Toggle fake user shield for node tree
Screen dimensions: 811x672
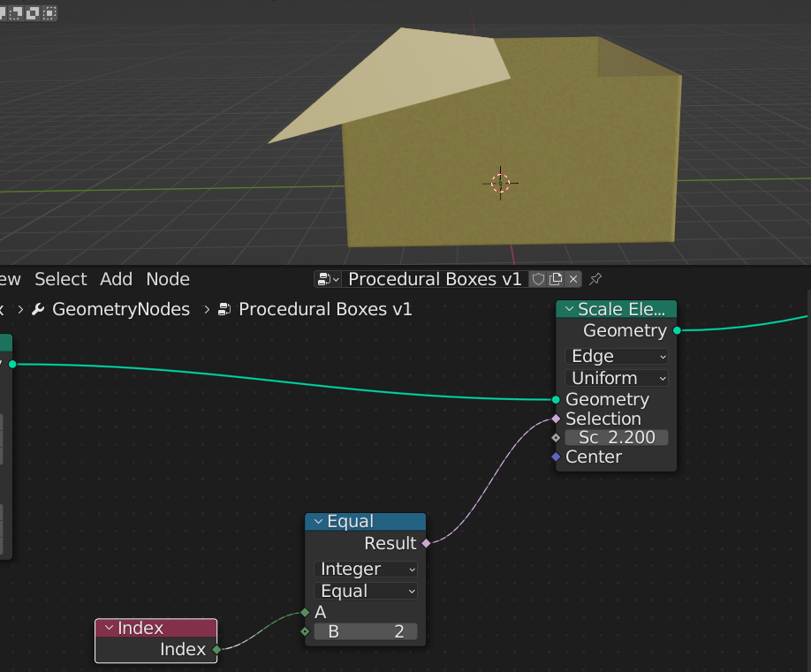538,279
